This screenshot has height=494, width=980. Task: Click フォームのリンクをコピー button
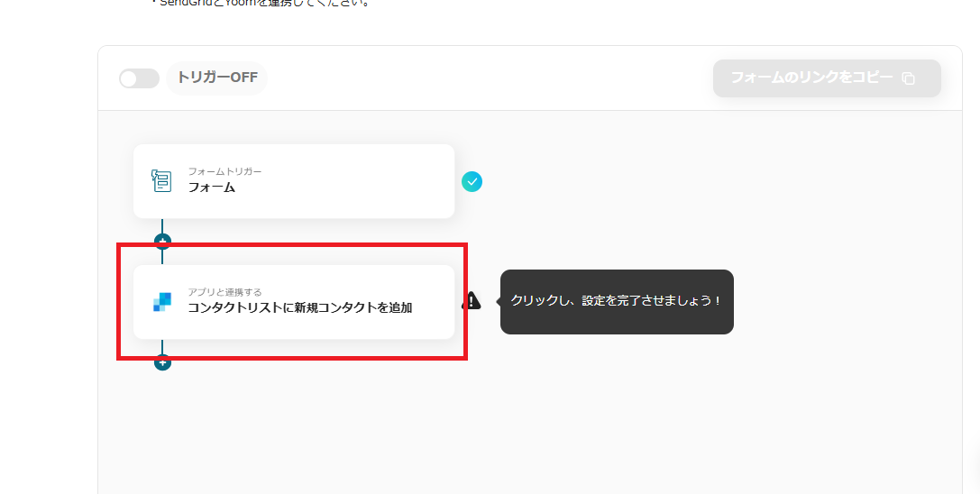pyautogui.click(x=827, y=78)
